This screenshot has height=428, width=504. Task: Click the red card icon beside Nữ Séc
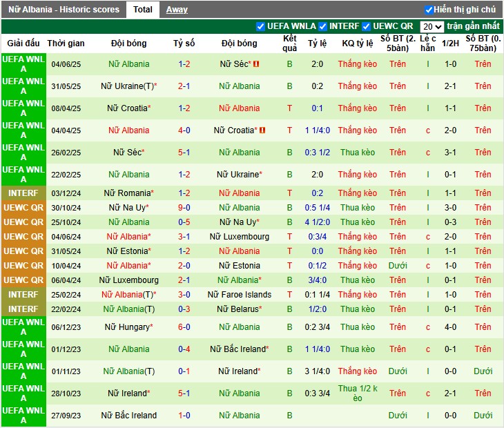click(256, 64)
